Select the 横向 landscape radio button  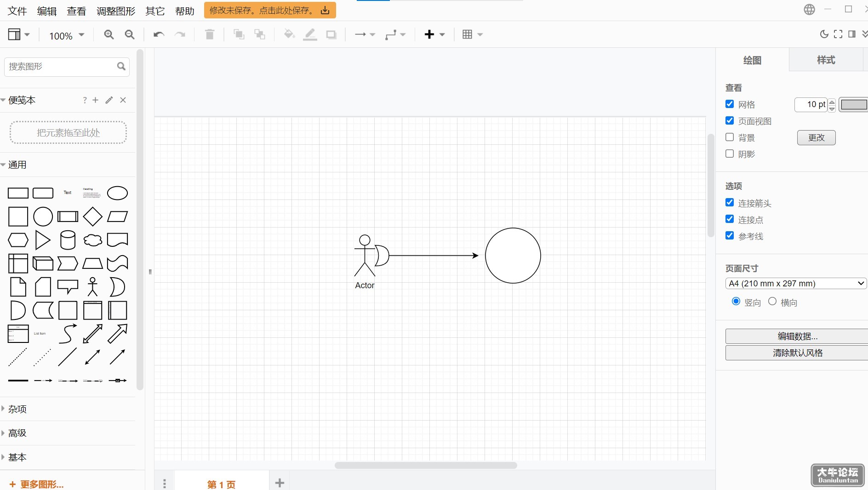772,301
